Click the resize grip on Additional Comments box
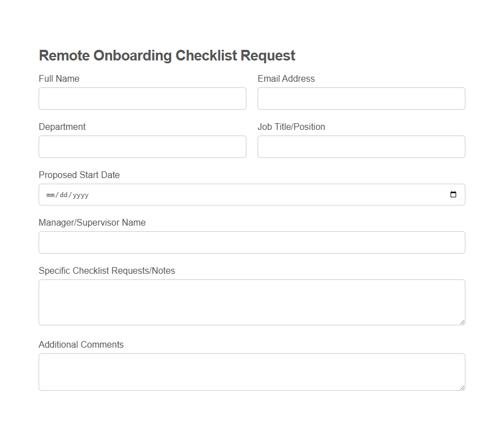 (462, 388)
